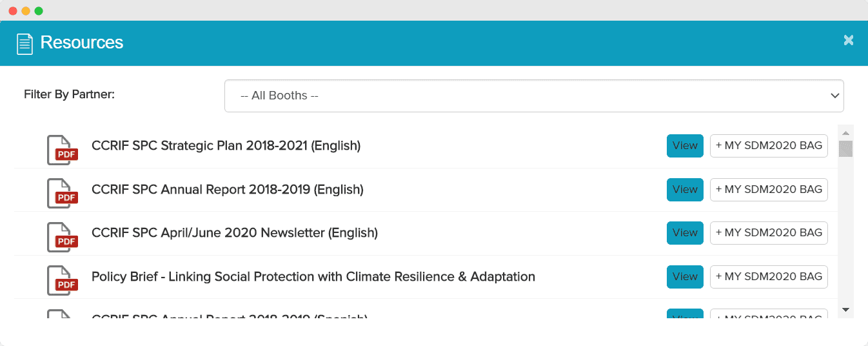This screenshot has width=868, height=346.
Task: View the CCRIF SPC Annual Report 2018-2019 English
Action: tap(685, 189)
